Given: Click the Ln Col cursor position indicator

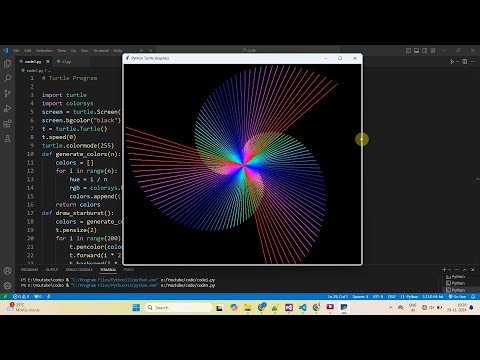Looking at the screenshot, I should [337, 296].
